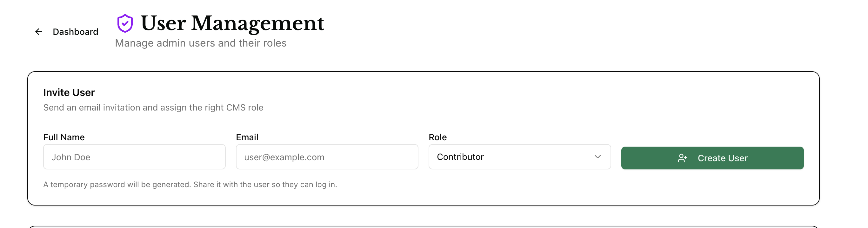Click the back arrow icon beside Dashboard

(x=39, y=32)
